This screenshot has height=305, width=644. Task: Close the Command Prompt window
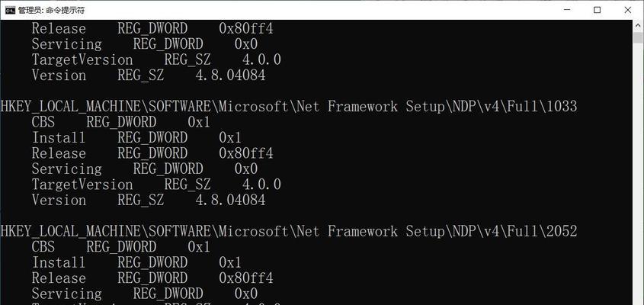(x=627, y=10)
